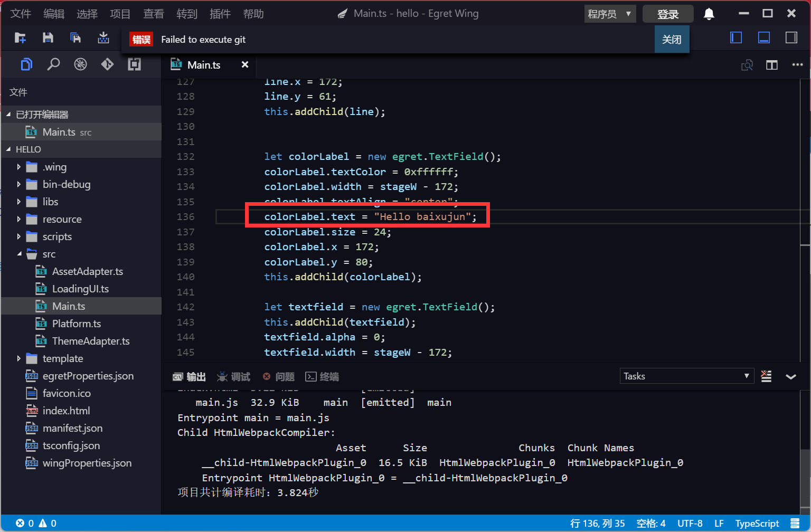Open the Tasks output dropdown

click(686, 376)
